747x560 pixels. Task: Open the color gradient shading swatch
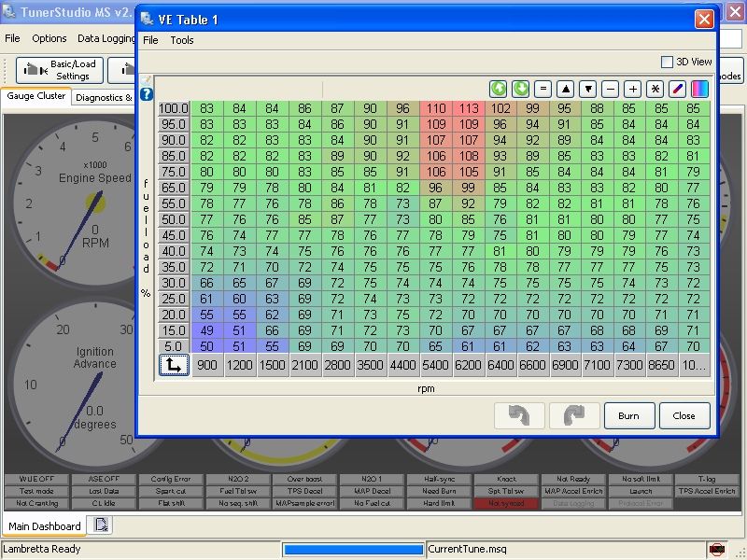pos(699,89)
